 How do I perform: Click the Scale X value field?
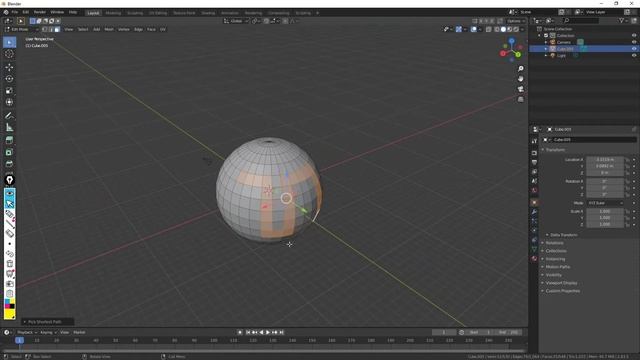605,211
